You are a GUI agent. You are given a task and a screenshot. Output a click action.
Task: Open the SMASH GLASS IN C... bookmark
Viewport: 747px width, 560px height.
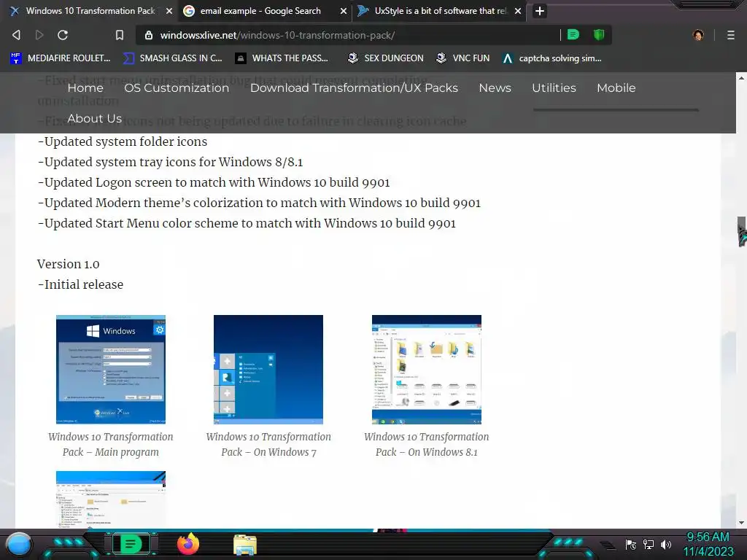click(x=173, y=58)
